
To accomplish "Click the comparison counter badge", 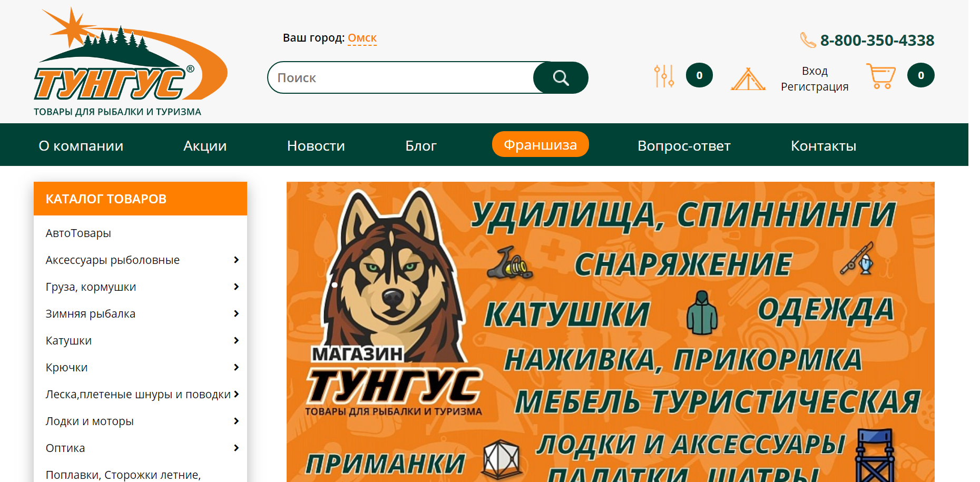I will 699,75.
